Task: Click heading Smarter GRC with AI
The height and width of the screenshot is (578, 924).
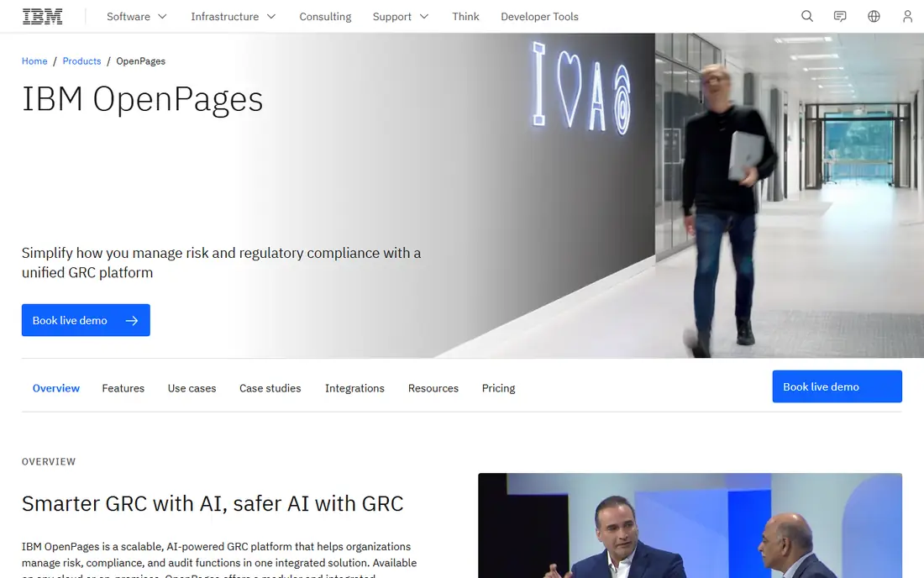Action: coord(213,504)
